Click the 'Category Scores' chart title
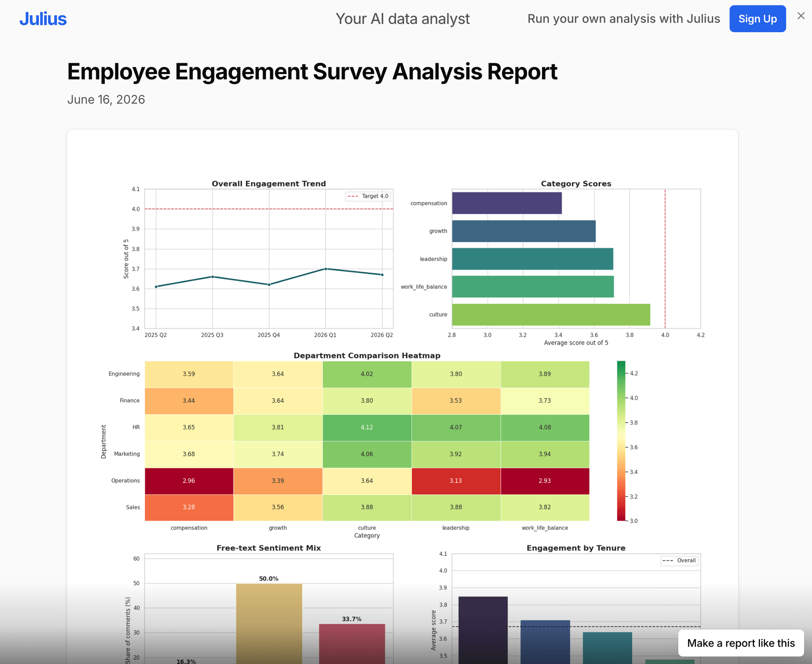 (x=576, y=184)
